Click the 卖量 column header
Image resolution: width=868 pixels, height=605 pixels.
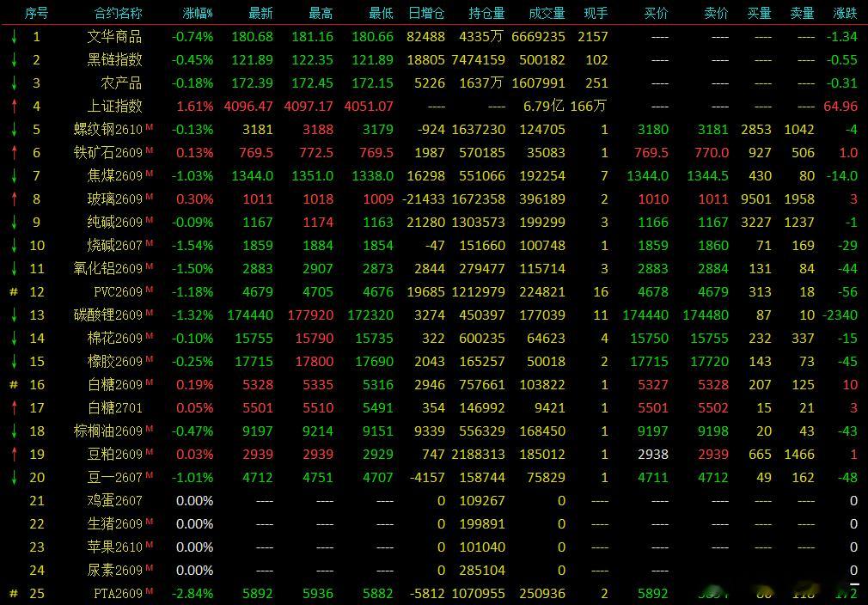[x=802, y=13]
